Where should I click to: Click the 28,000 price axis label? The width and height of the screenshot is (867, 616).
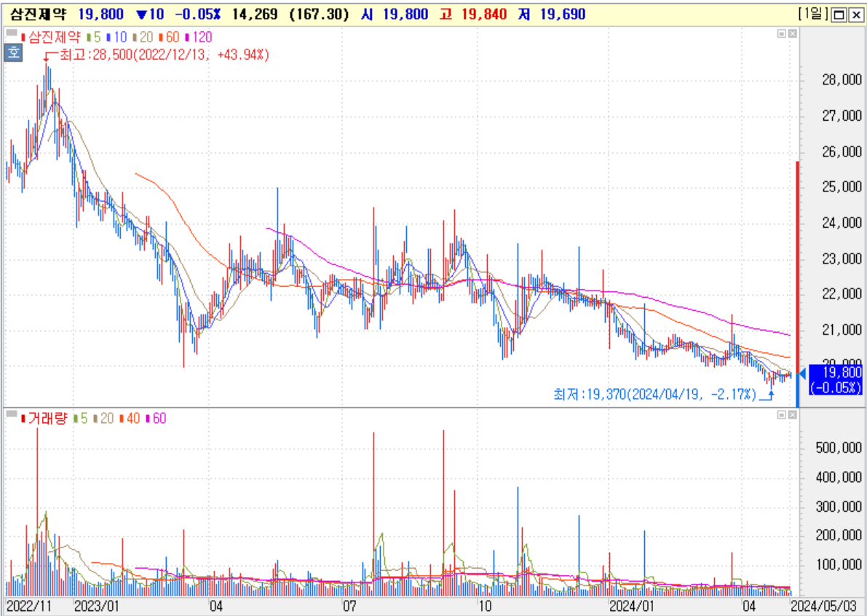842,80
